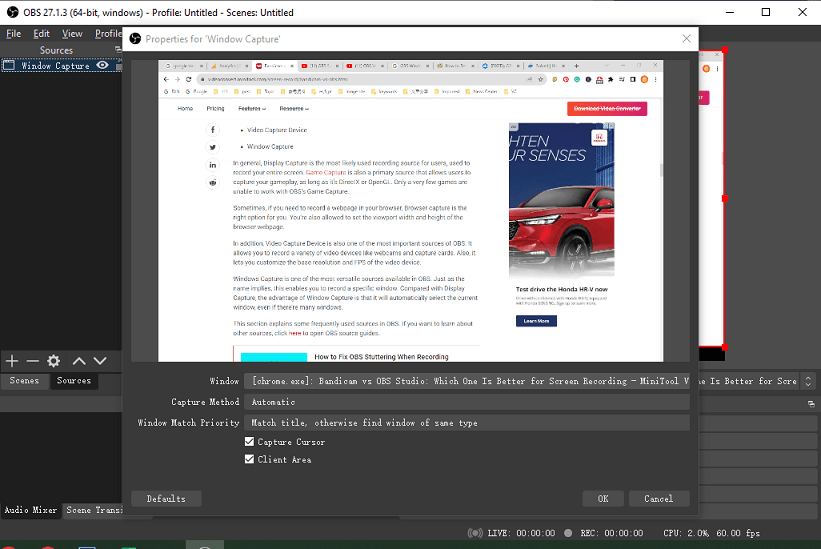Click the page scrollbar in the preview
The image size is (821, 549).
click(x=661, y=170)
